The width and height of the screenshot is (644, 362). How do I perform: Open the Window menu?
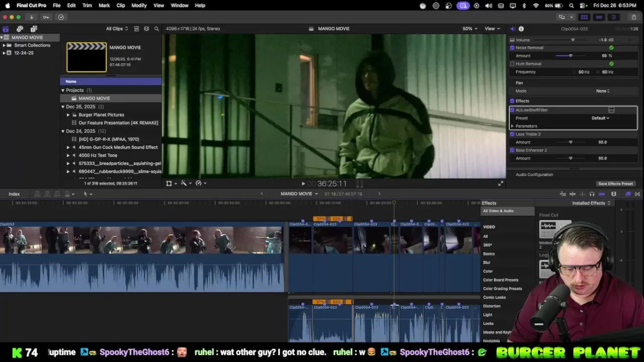tap(180, 6)
